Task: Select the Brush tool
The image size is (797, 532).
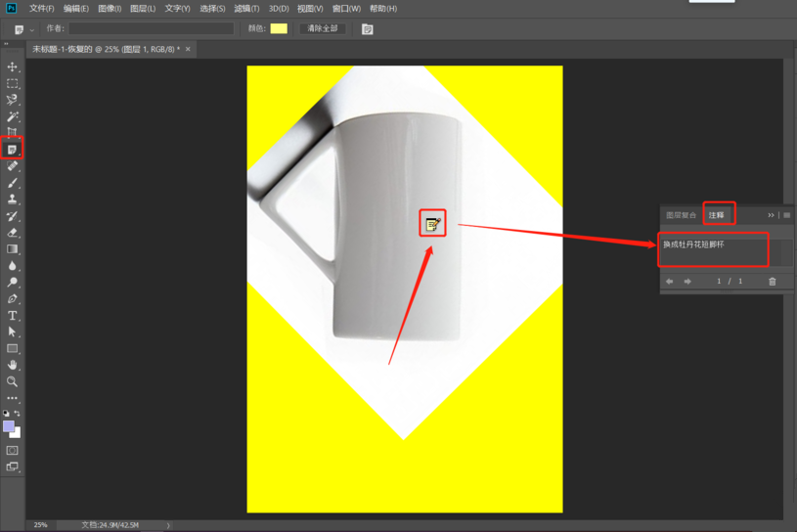Action: pos(13,183)
